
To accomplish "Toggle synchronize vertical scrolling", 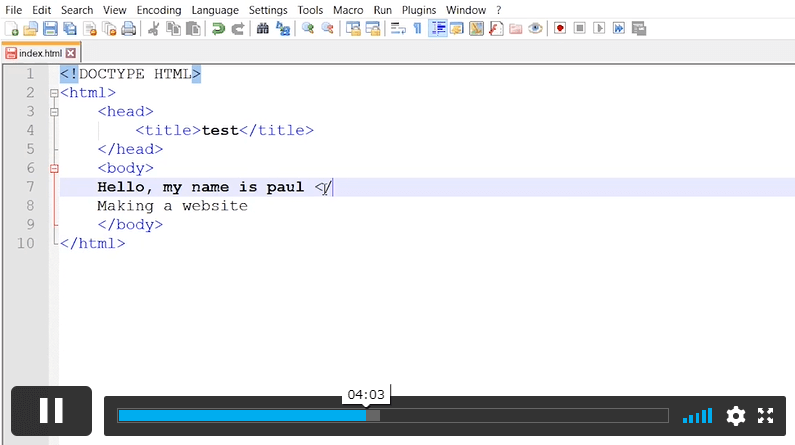I will click(x=353, y=29).
